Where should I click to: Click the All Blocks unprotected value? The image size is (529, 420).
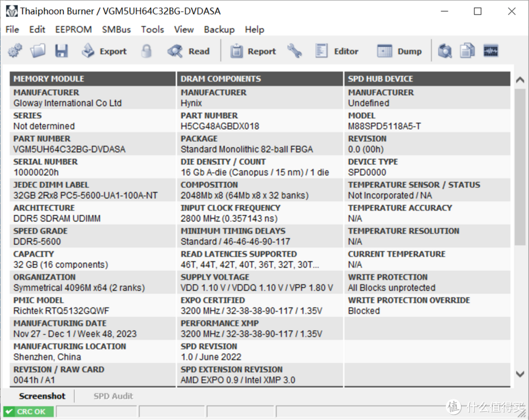coord(391,287)
